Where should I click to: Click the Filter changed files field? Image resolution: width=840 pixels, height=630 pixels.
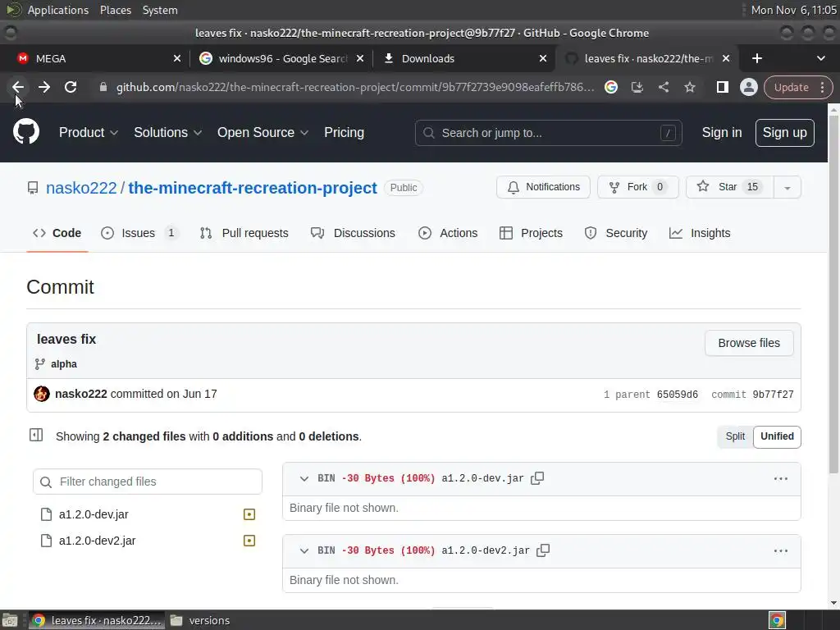coord(148,482)
